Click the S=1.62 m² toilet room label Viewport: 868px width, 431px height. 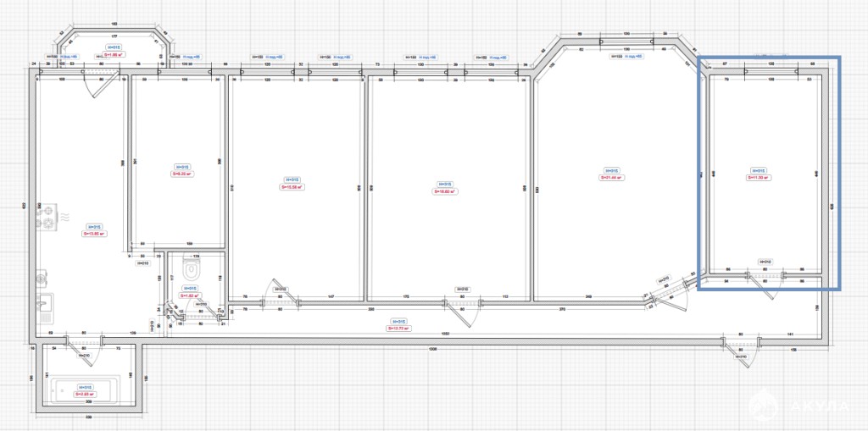(188, 296)
